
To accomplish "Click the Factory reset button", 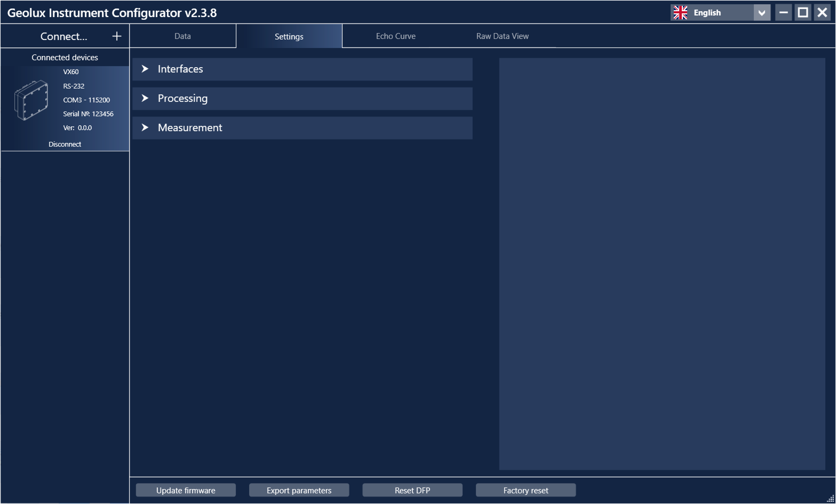I will point(525,490).
